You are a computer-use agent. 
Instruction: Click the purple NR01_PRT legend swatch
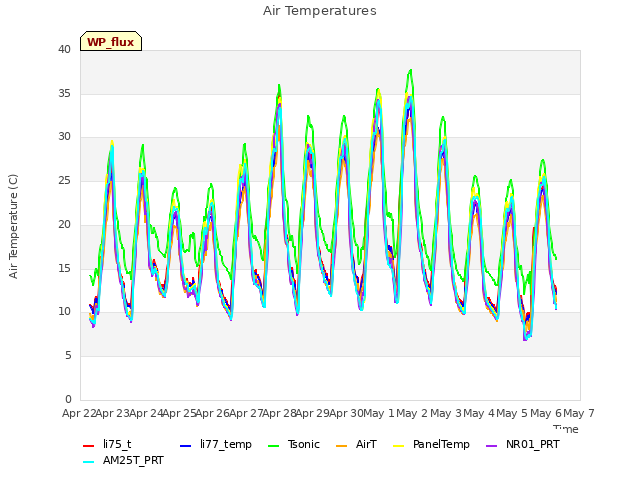click(x=491, y=446)
